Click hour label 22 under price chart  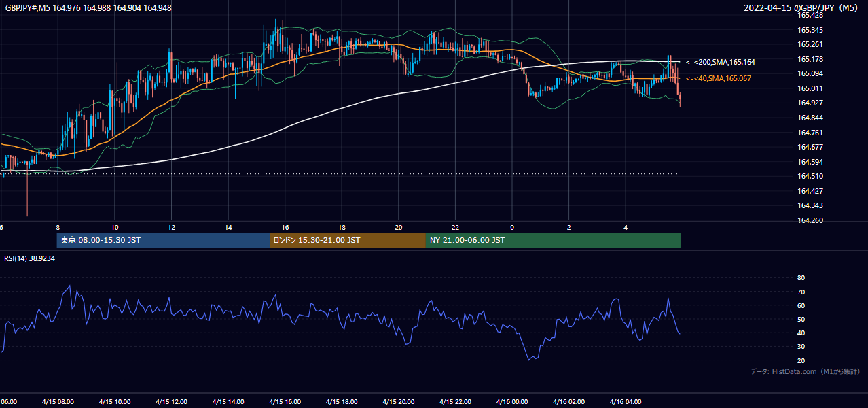(x=456, y=227)
